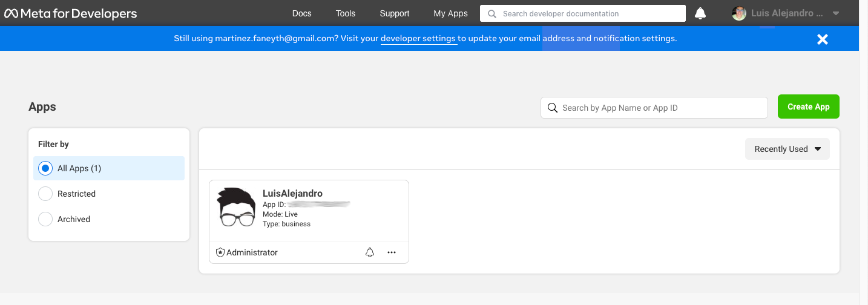
Task: Click the LuisAlejandro app avatar thumbnail
Action: (x=237, y=207)
